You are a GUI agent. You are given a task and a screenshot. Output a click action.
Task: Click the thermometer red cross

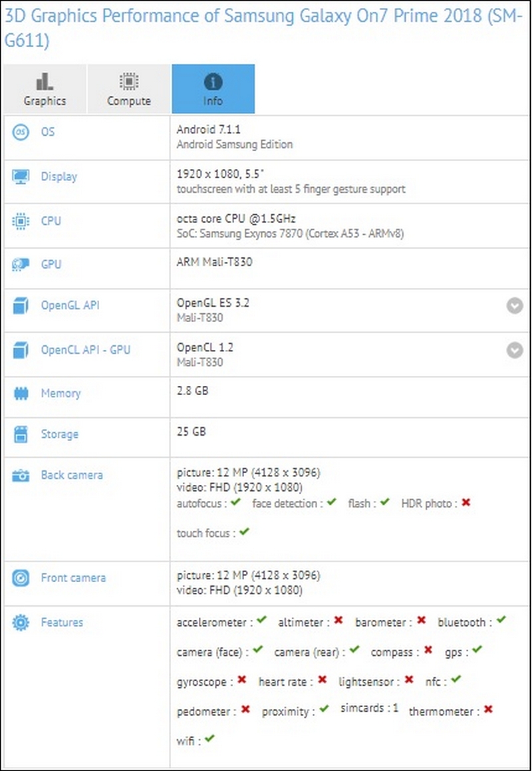(x=488, y=709)
